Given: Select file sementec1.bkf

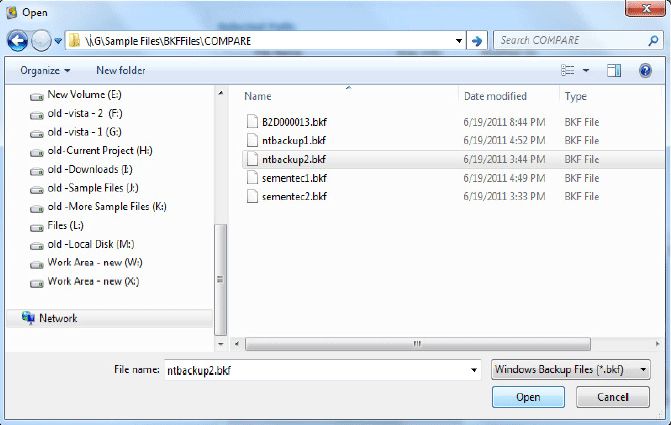Looking at the screenshot, I should (294, 178).
